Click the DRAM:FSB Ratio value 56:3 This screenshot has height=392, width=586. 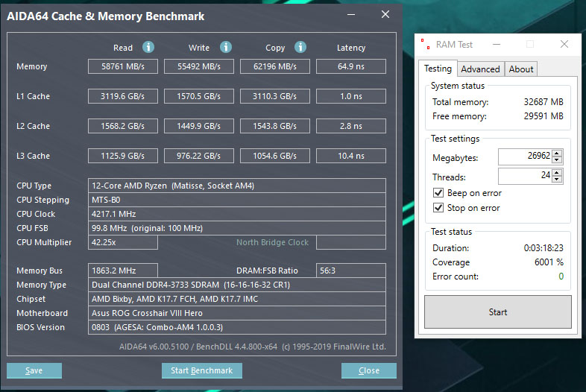[351, 271]
